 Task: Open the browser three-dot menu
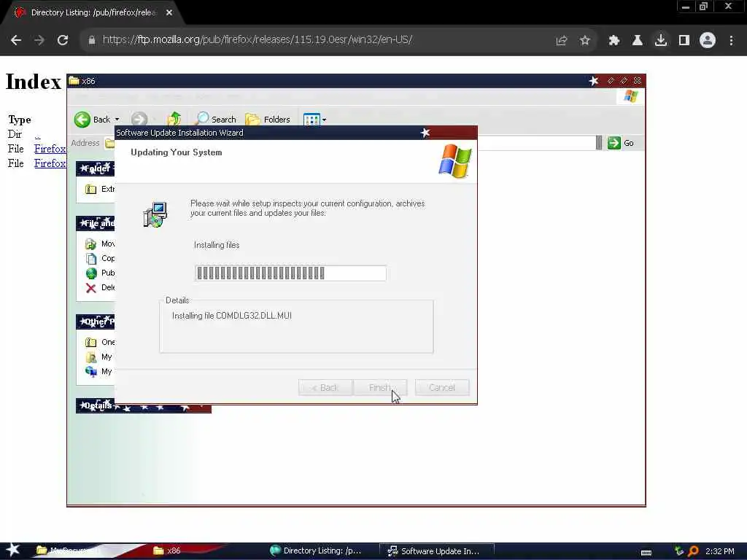731,41
